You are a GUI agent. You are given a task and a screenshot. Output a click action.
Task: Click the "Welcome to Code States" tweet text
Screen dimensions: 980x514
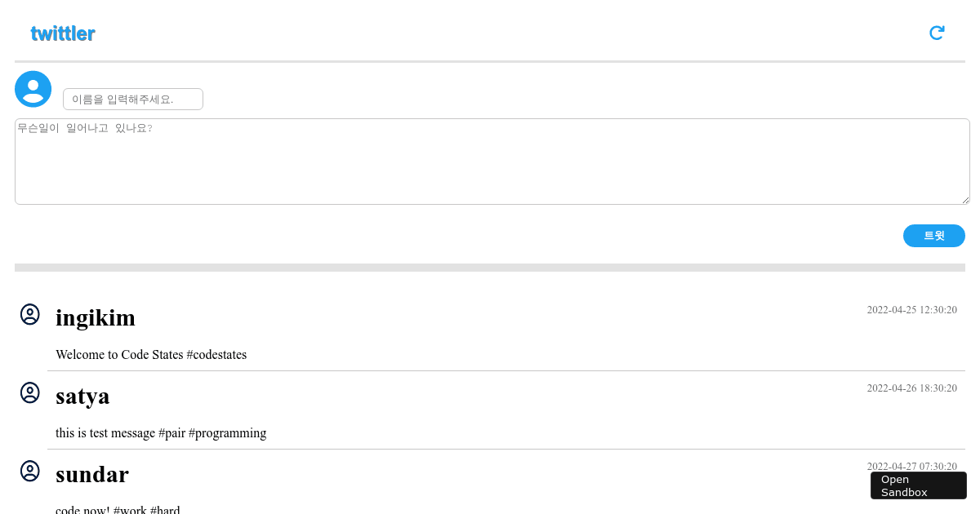(x=151, y=355)
